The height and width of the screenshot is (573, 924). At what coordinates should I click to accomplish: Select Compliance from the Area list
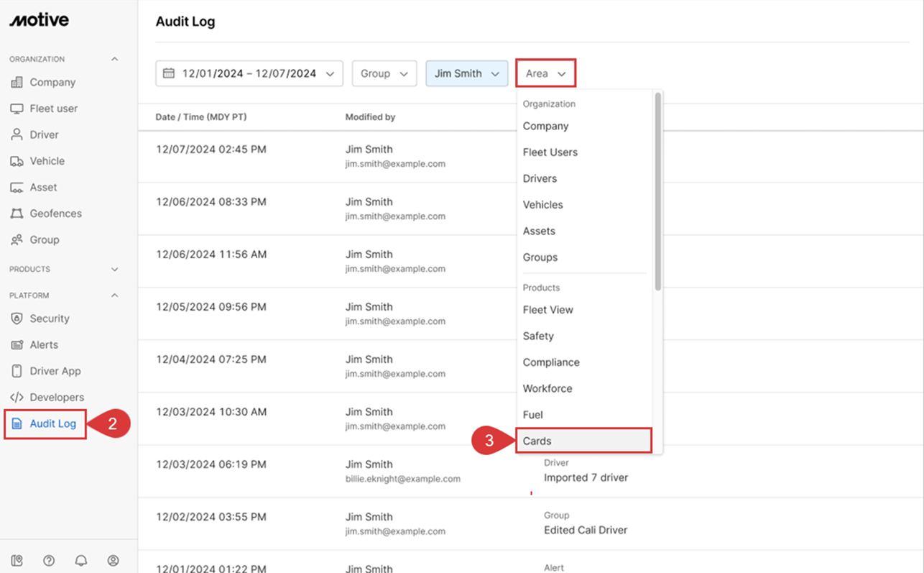tap(551, 362)
